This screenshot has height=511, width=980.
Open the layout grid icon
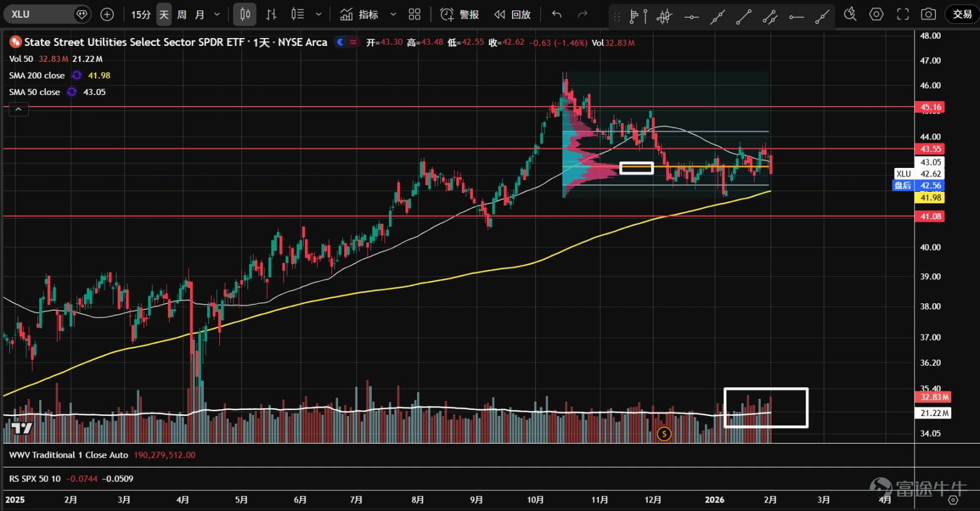tap(415, 14)
